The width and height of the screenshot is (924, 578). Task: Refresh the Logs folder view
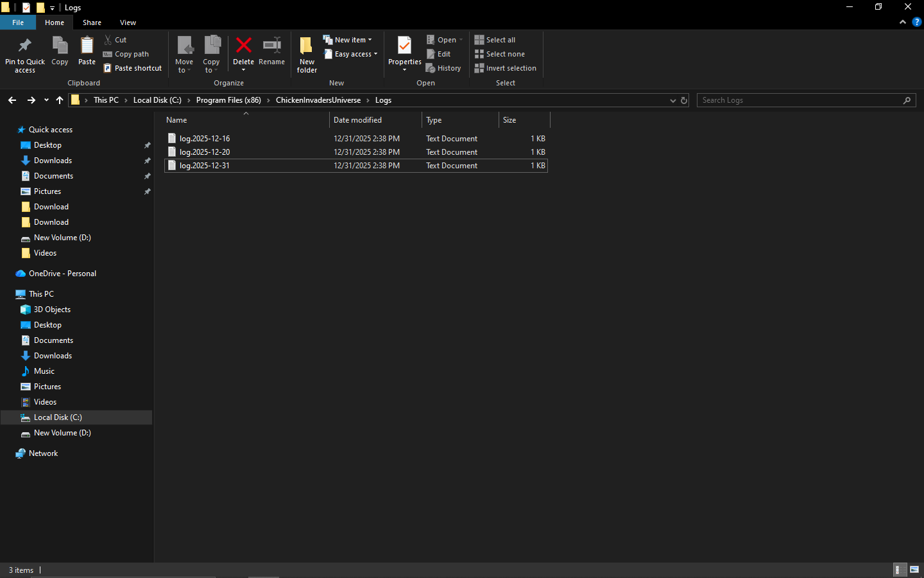coord(684,100)
